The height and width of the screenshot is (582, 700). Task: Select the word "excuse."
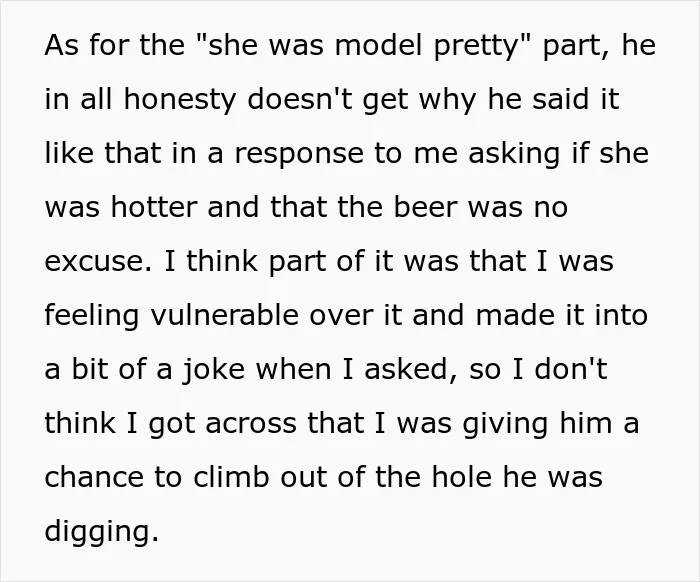pos(98,261)
